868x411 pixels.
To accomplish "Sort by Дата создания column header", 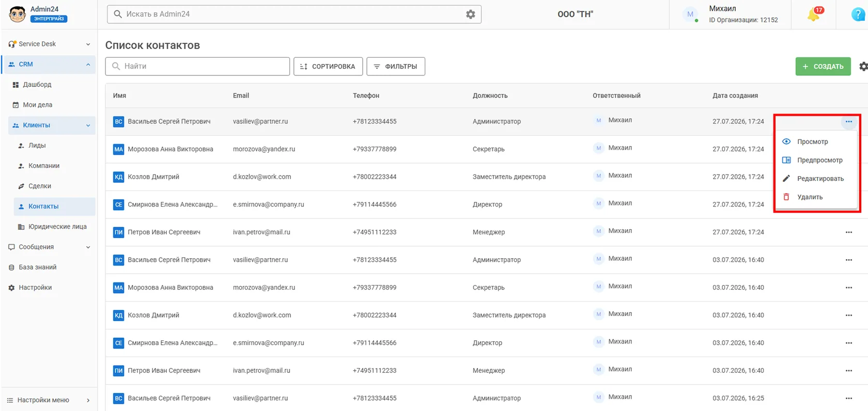I will [735, 96].
